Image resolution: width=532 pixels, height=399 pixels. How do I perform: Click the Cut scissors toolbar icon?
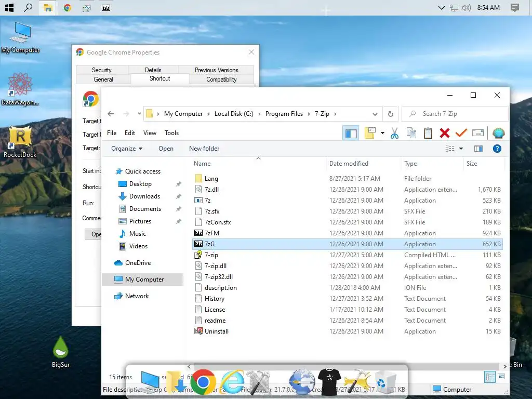click(x=394, y=133)
